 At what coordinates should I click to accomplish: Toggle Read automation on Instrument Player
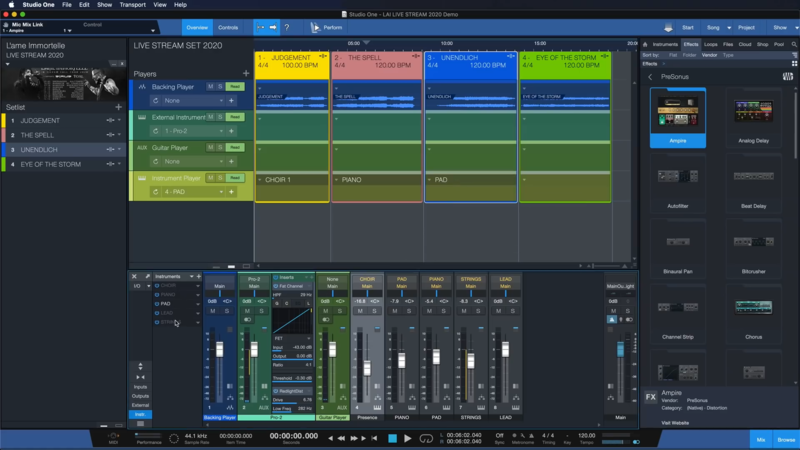pos(235,177)
